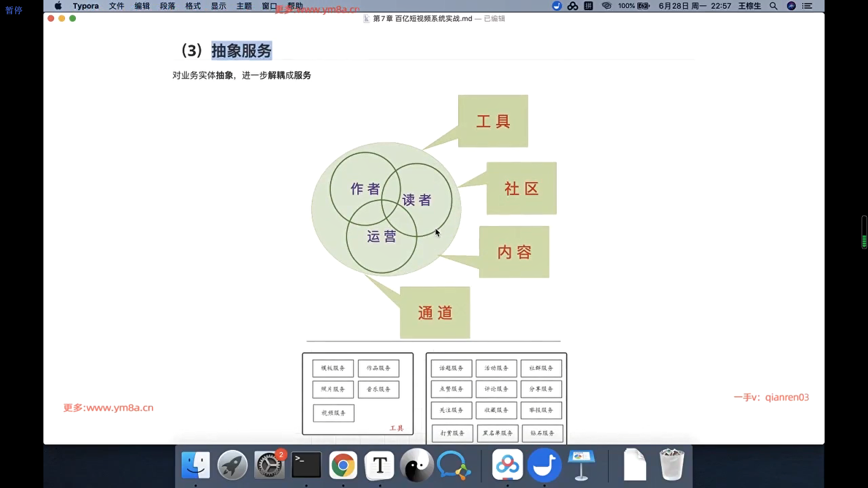Open Google Chrome from dock
Viewport: 868px width, 488px height.
click(x=343, y=465)
